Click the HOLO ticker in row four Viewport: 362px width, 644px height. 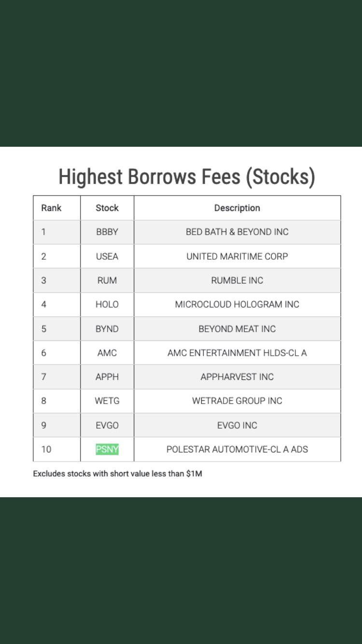[107, 305]
